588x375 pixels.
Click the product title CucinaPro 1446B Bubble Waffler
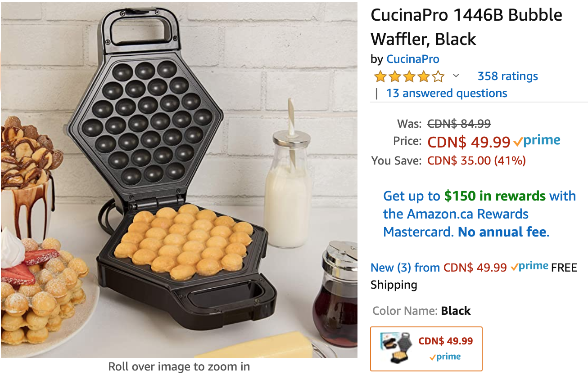(466, 27)
